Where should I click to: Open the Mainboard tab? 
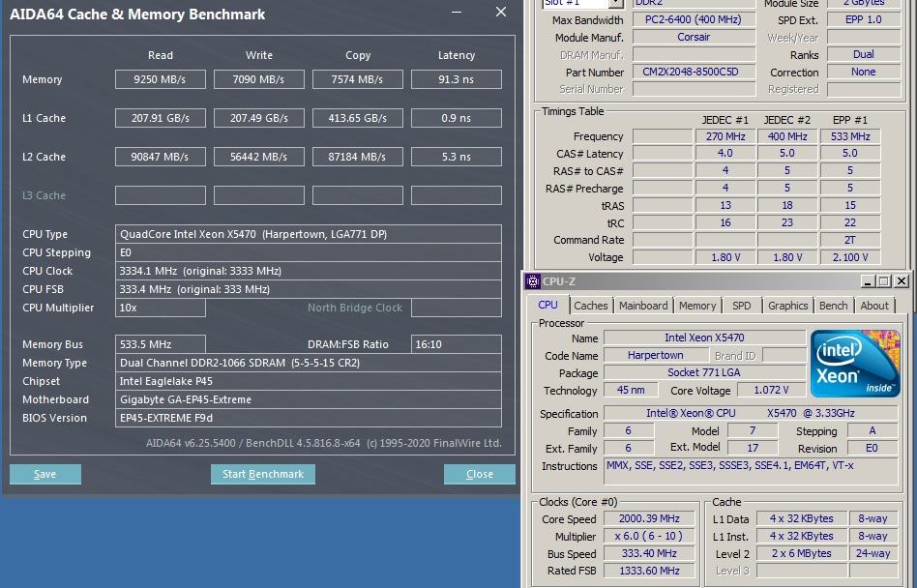[x=643, y=306]
